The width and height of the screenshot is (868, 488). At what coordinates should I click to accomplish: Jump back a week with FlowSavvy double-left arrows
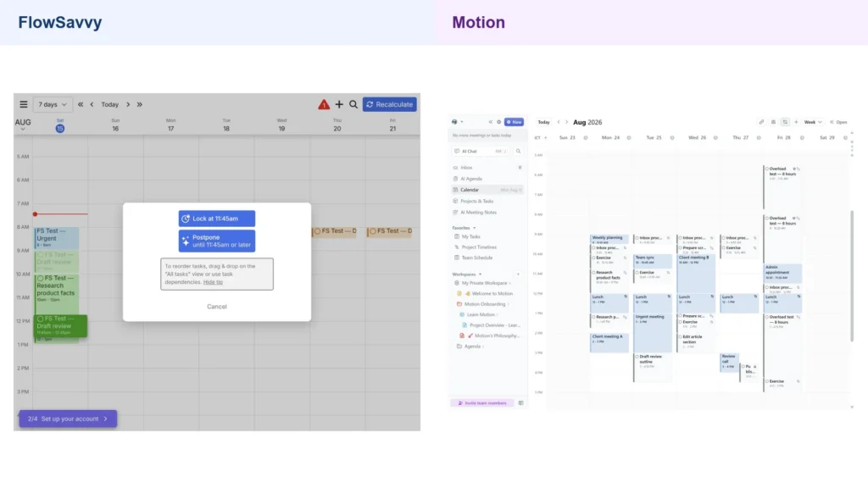point(81,104)
